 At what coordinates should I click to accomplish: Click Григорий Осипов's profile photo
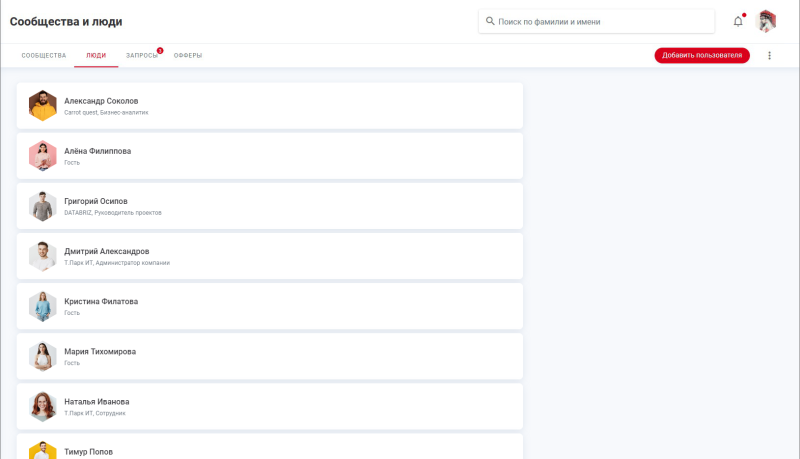pyautogui.click(x=42, y=206)
